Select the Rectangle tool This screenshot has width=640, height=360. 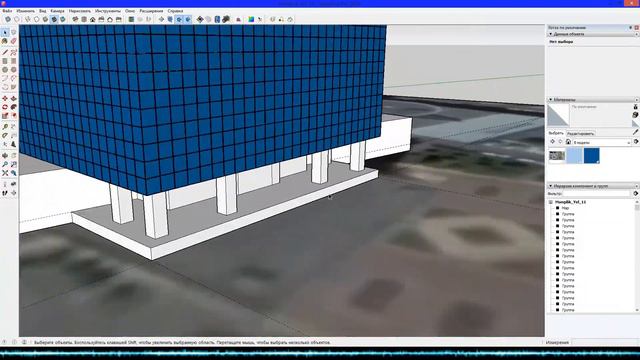[x=5, y=61]
